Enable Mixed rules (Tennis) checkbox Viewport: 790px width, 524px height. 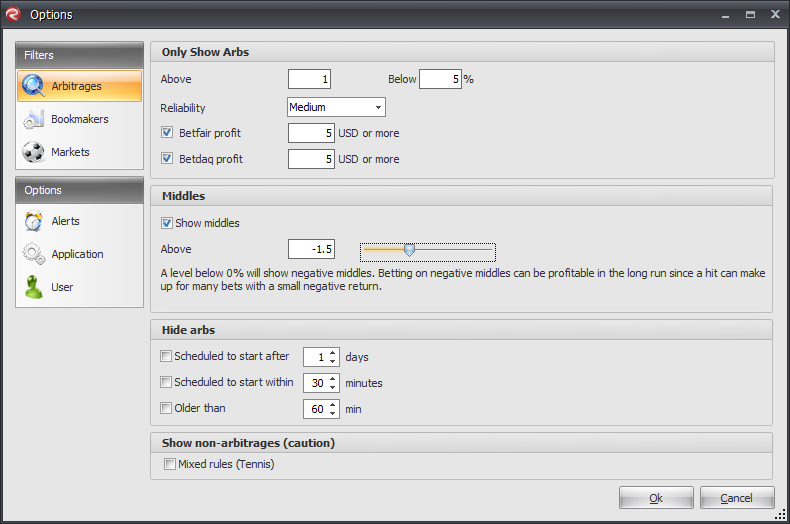170,464
